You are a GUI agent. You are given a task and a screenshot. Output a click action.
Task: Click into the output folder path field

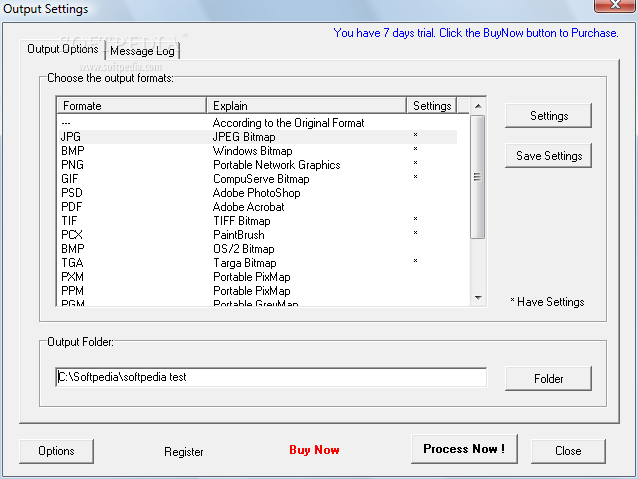(271, 377)
